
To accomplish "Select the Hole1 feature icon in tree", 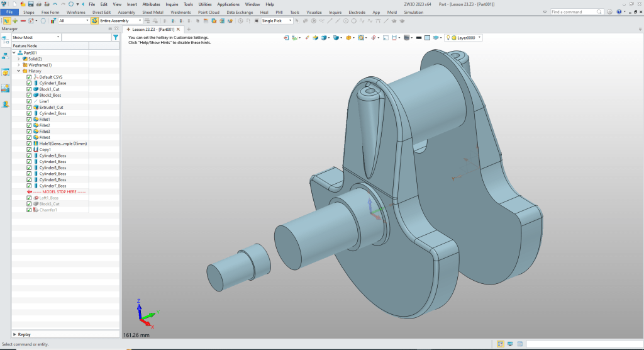I will point(35,144).
